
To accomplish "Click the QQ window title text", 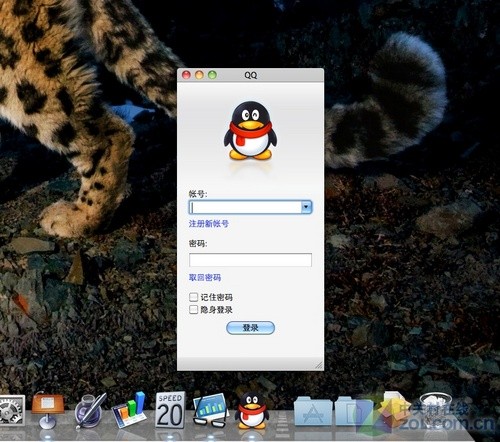I will 251,75.
